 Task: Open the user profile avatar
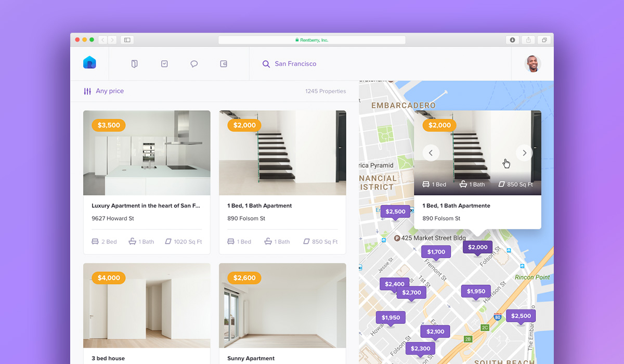pyautogui.click(x=532, y=64)
